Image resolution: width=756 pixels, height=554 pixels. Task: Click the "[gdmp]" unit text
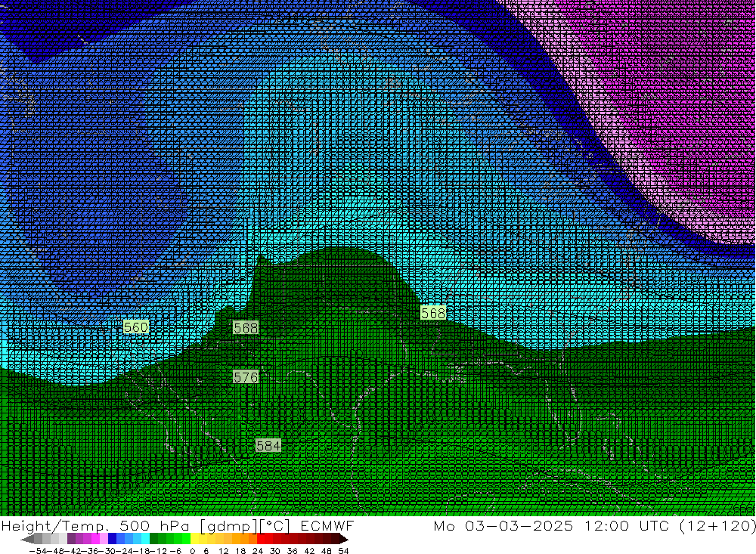point(228,526)
